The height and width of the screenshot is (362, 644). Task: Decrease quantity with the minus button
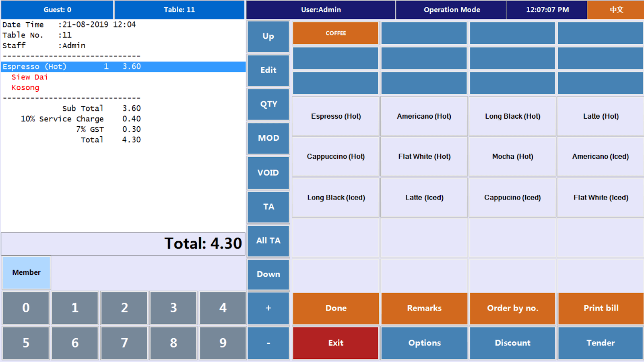[x=268, y=343]
